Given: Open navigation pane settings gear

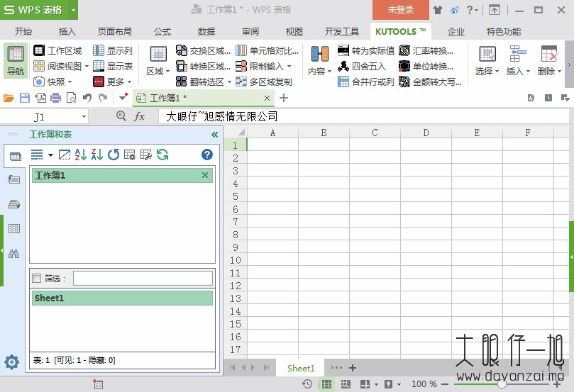Looking at the screenshot, I should [x=11, y=362].
